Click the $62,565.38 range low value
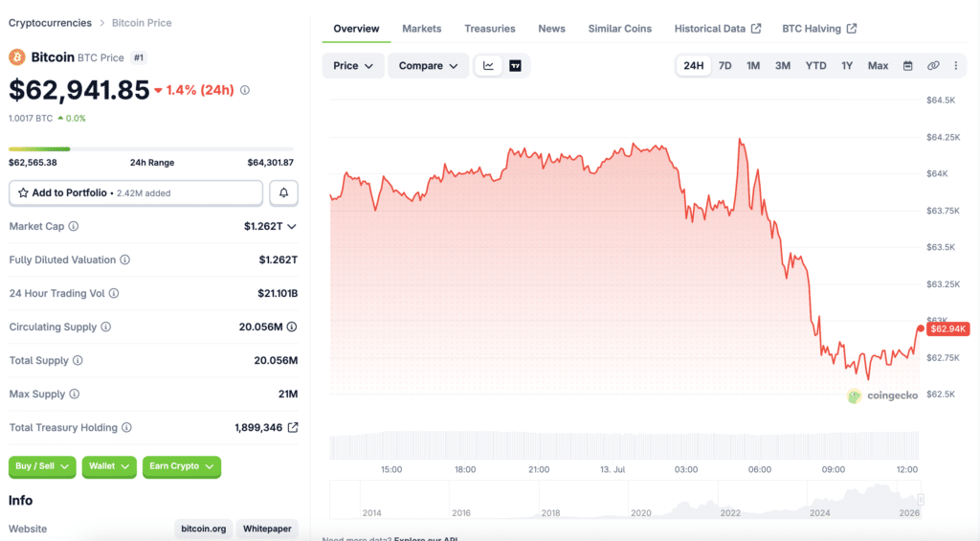The height and width of the screenshot is (541, 980). tap(33, 163)
